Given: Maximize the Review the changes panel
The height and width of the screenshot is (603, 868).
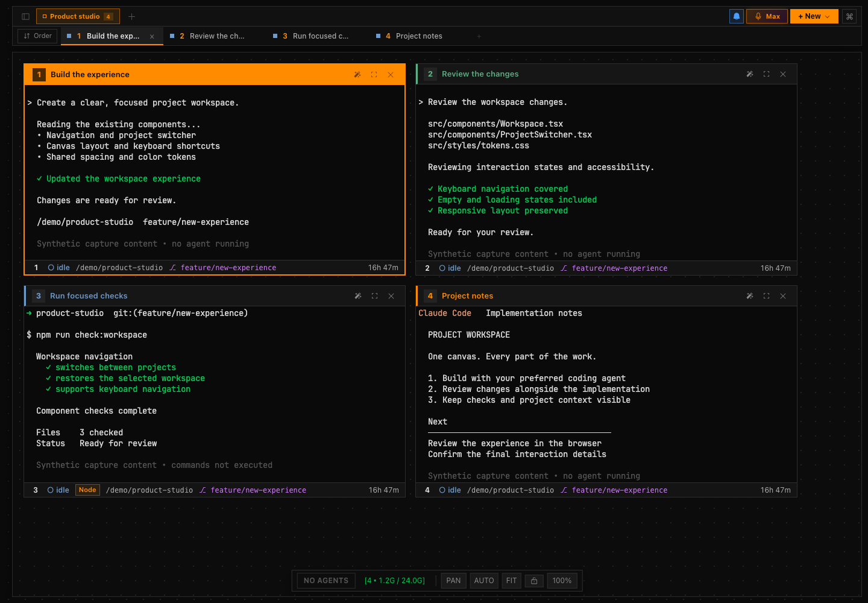Looking at the screenshot, I should (766, 74).
